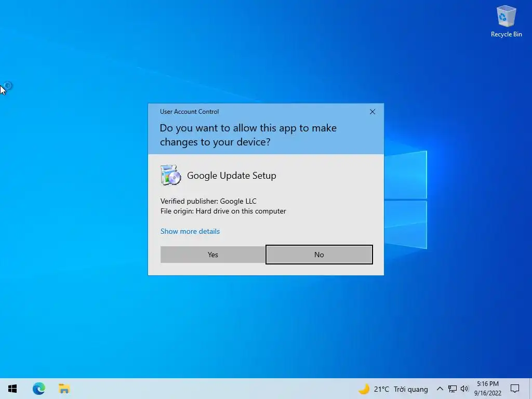The width and height of the screenshot is (532, 399).
Task: Click No to deny the app
Action: tap(319, 255)
